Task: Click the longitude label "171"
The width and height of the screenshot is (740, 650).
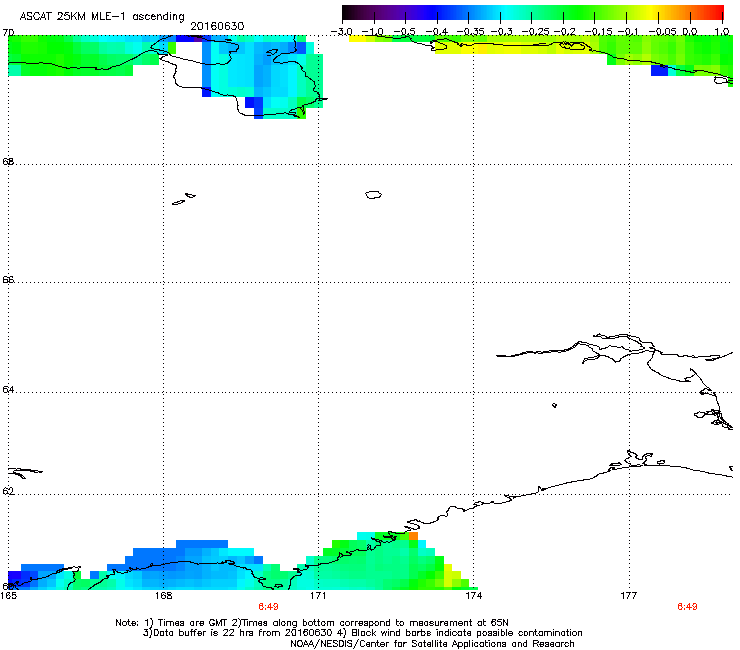Action: pyautogui.click(x=318, y=596)
